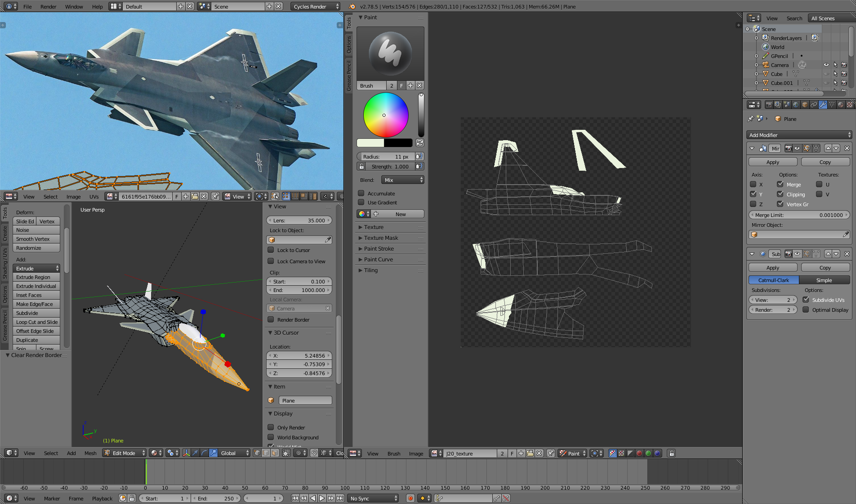Toggle the Subdivide UVs checkbox

tap(806, 300)
